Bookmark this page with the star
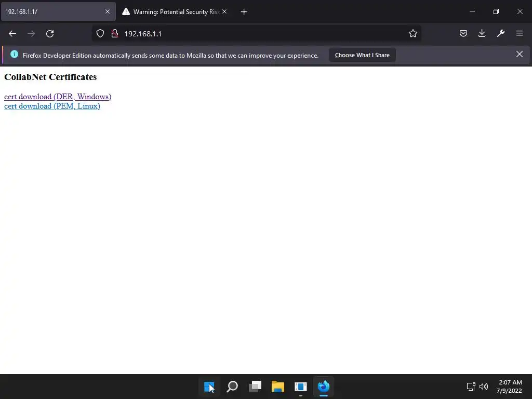The height and width of the screenshot is (399, 532). (413, 34)
